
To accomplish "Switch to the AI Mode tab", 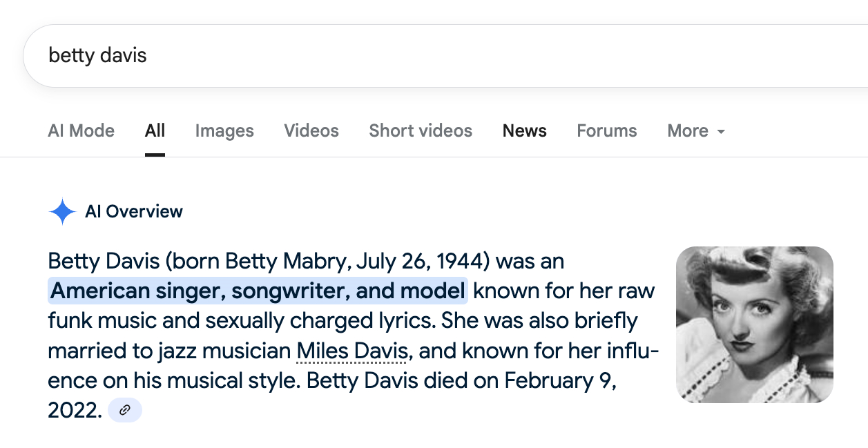I will click(81, 131).
